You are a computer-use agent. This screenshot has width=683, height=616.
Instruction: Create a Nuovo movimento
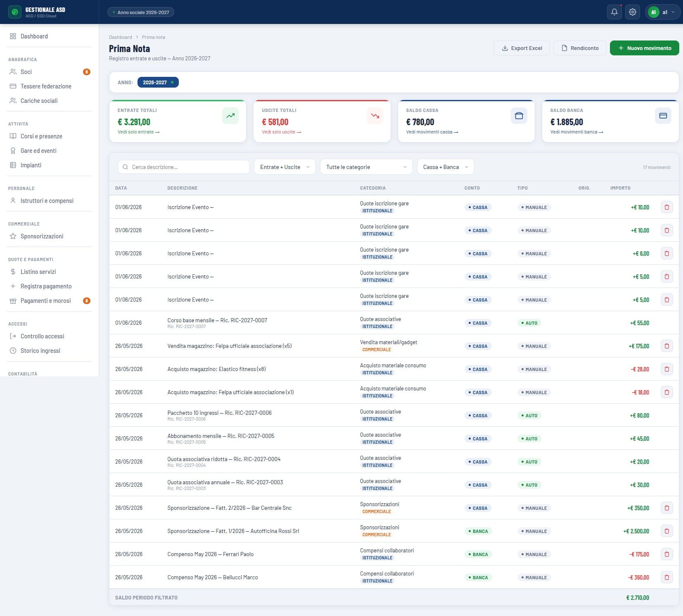[644, 48]
